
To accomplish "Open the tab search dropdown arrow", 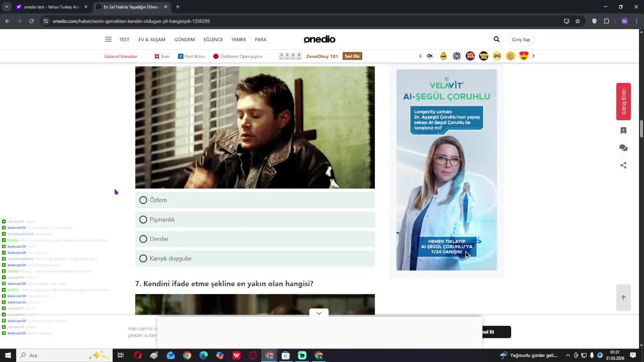I will 6,7.
